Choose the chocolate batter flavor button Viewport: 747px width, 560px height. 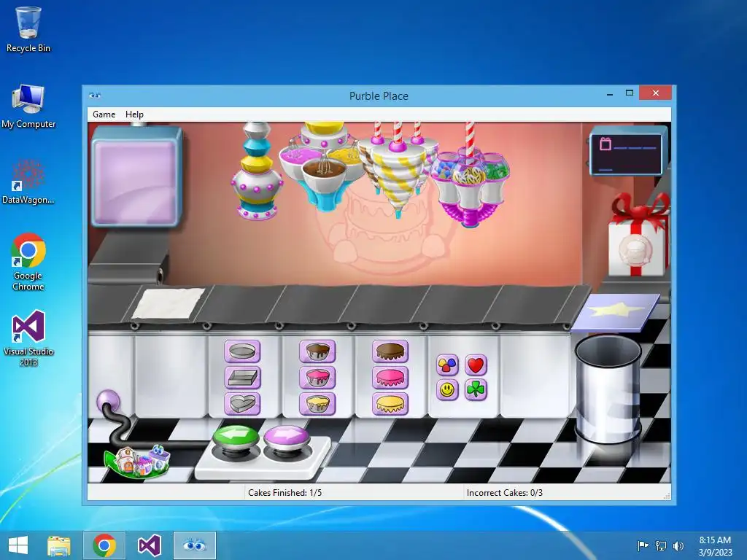317,351
